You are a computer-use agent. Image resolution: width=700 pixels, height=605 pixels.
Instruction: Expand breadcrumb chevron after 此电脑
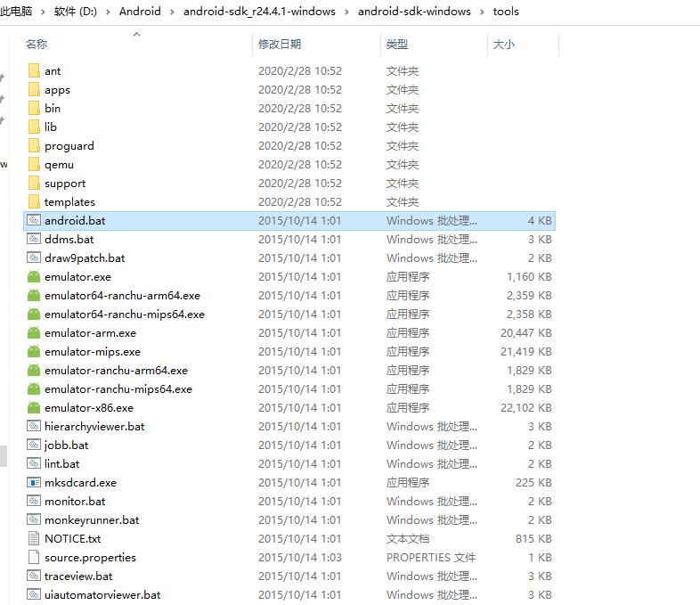[44, 12]
